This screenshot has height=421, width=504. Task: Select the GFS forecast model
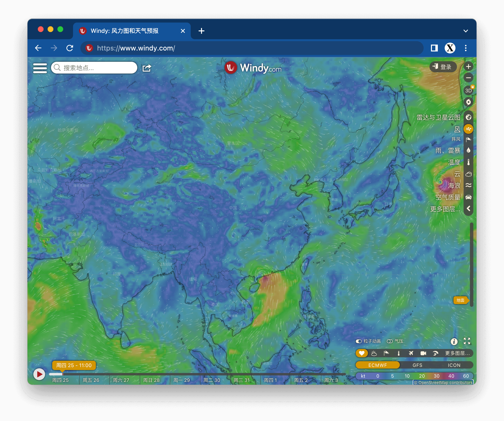coord(417,365)
